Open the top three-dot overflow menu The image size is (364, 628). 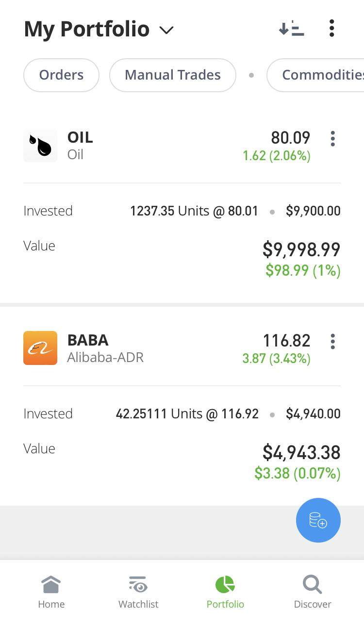(x=331, y=29)
